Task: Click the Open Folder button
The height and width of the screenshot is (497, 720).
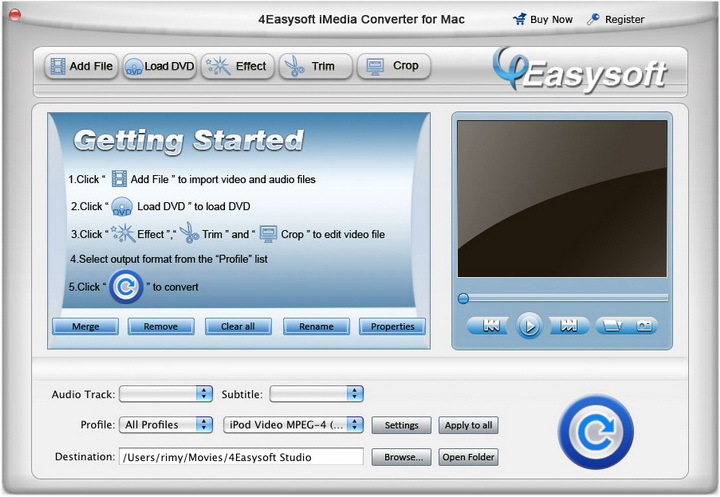Action: coord(468,457)
